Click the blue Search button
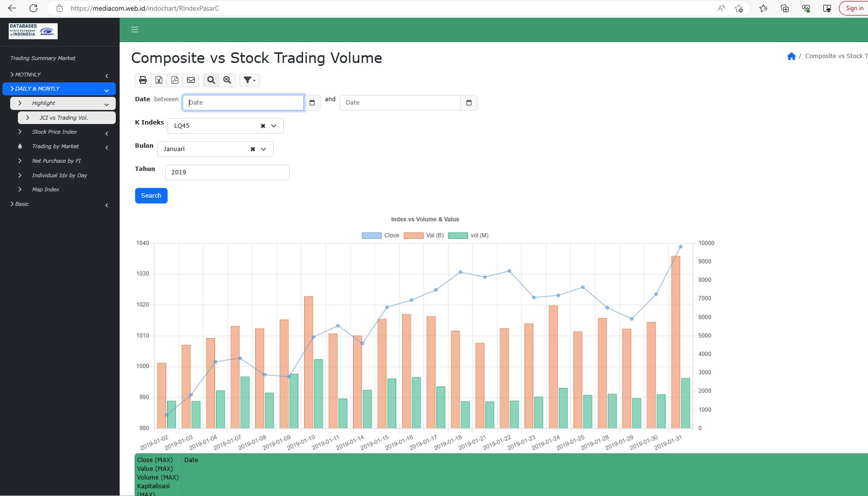Viewport: 868px width, 496px height. tap(151, 196)
